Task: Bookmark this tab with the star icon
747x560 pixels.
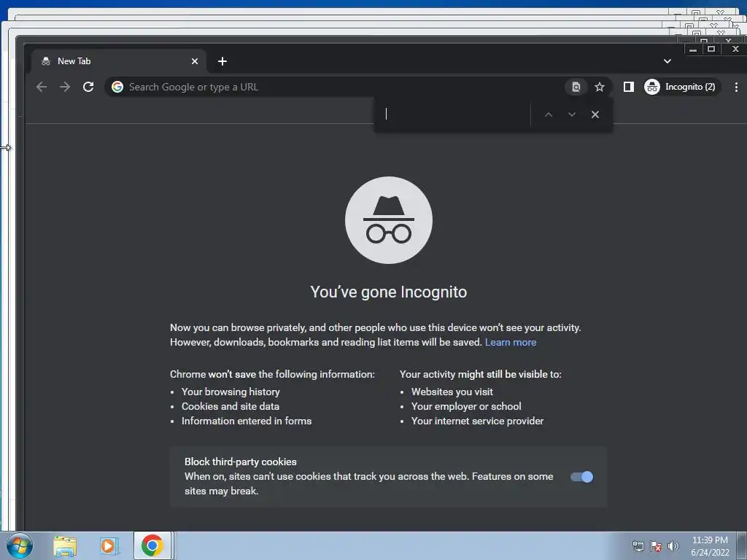Action: pyautogui.click(x=600, y=87)
